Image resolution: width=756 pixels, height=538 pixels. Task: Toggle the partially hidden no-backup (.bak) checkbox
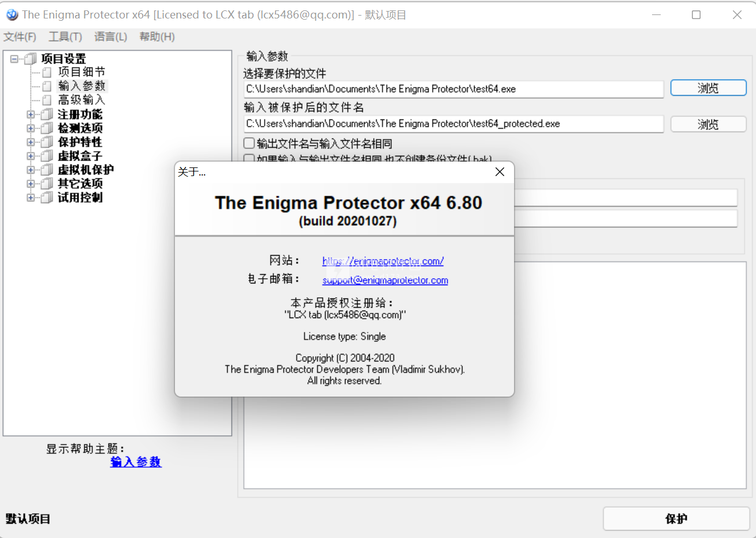click(249, 158)
